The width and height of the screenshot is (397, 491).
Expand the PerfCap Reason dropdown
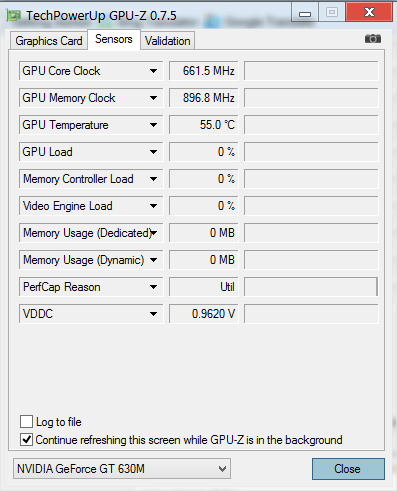153,287
